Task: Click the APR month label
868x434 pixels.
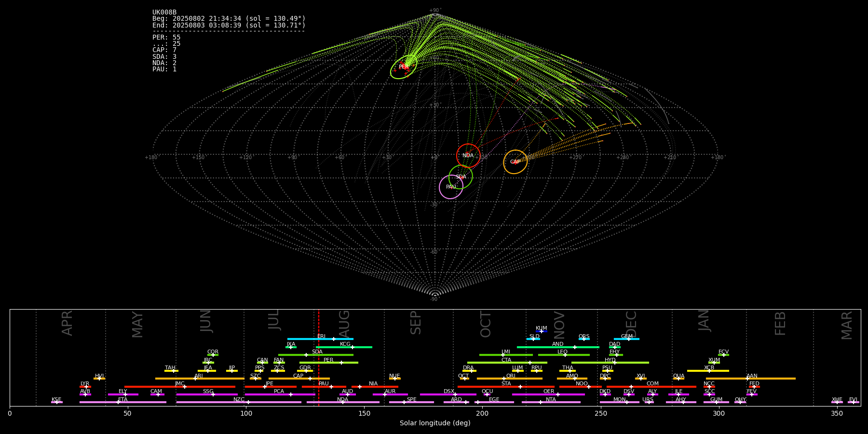Action: tap(67, 323)
